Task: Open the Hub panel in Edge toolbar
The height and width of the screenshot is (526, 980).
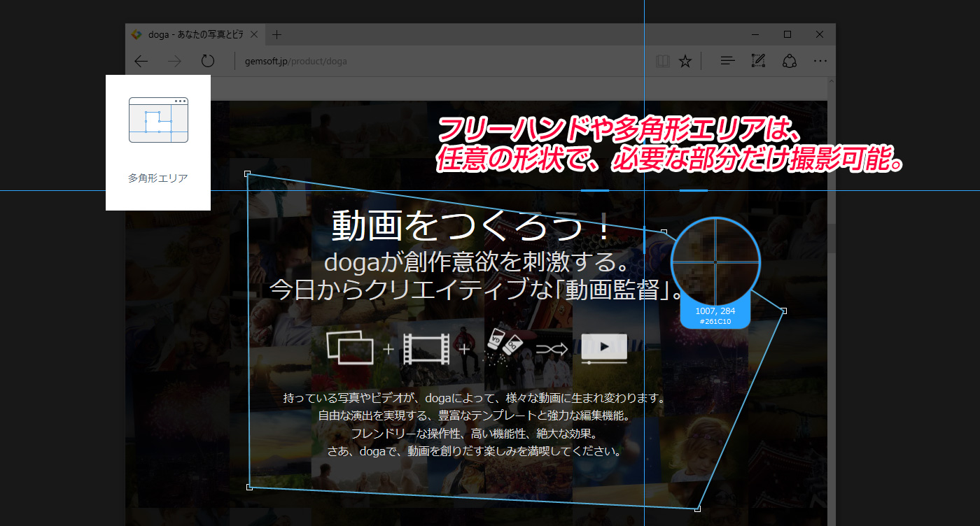Action: pyautogui.click(x=727, y=61)
